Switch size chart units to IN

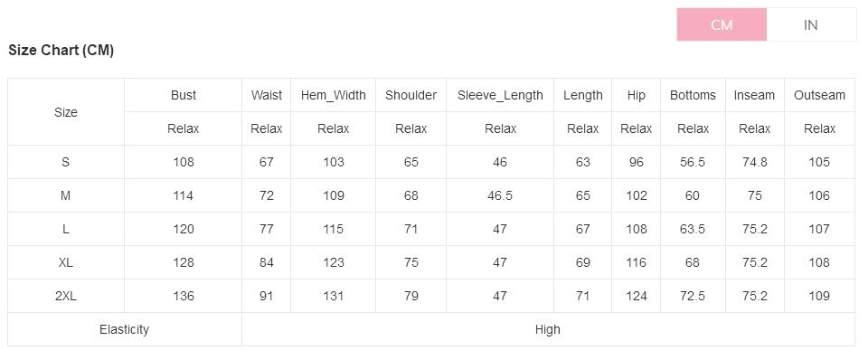811,24
